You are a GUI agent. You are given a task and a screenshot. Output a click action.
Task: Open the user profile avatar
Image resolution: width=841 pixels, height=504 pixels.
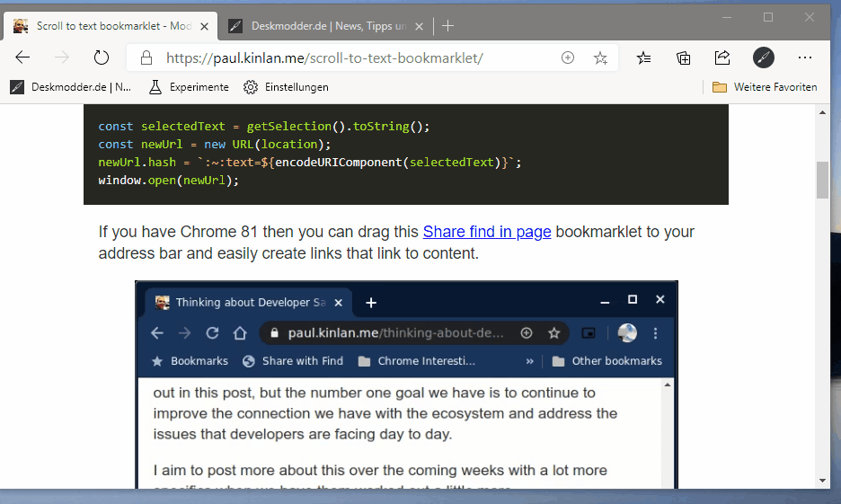(763, 57)
